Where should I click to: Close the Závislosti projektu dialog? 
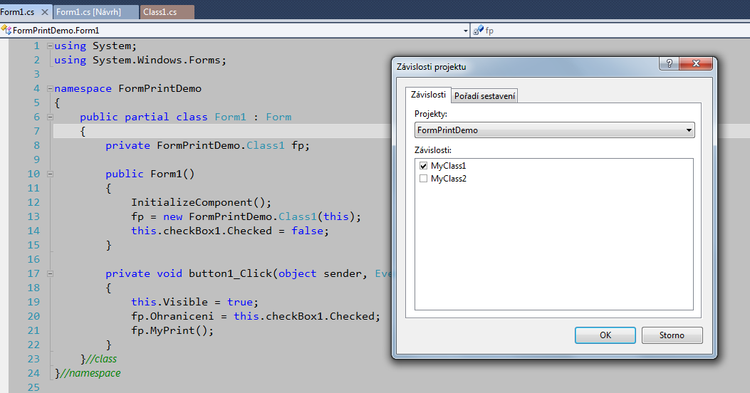696,63
